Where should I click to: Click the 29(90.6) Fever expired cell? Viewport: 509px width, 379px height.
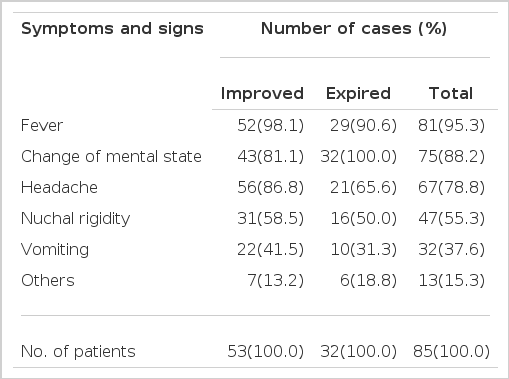[363, 126]
